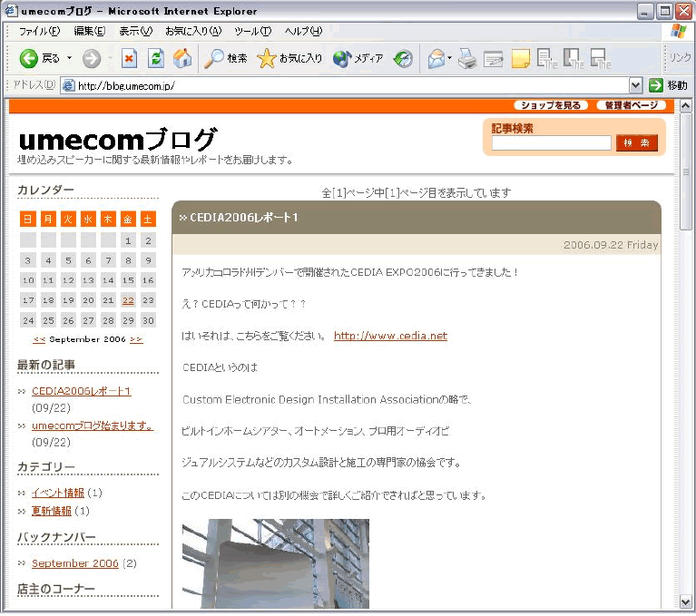Viewport: 696px width, 616px height.
Task: Open the 表示(V) menu
Action: (x=136, y=31)
